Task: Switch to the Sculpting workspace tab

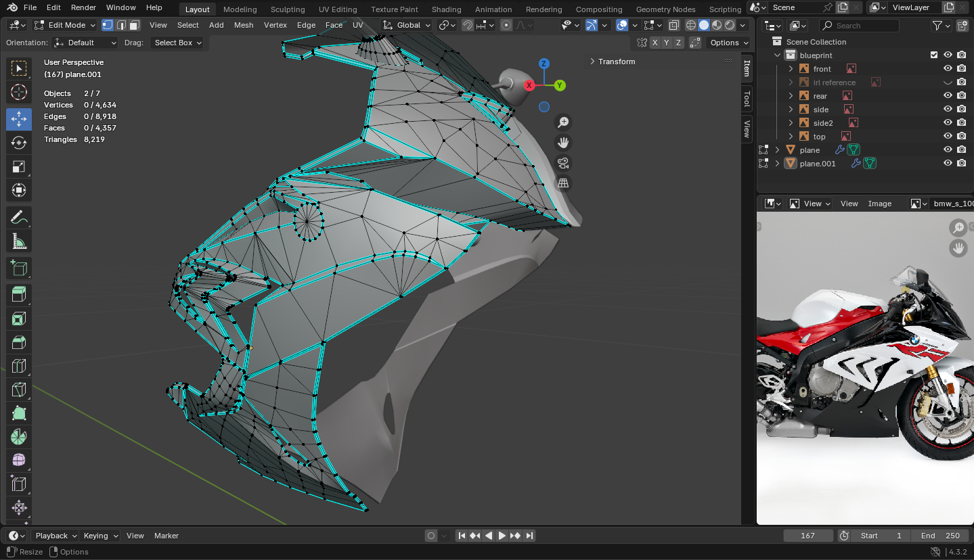Action: pos(288,9)
